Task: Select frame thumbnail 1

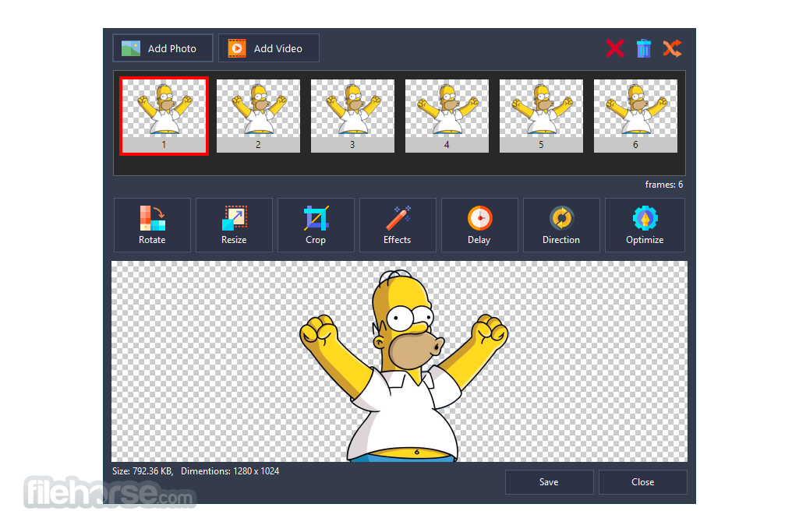Action: [x=164, y=116]
